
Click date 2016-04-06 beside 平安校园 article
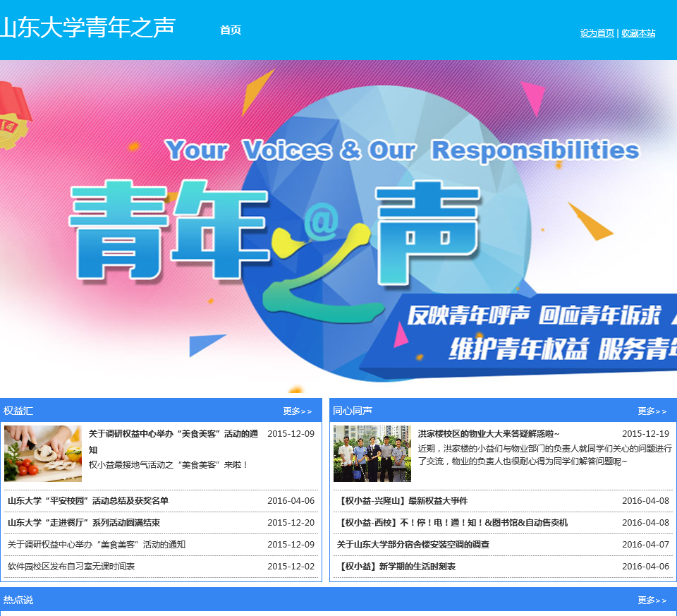(291, 501)
